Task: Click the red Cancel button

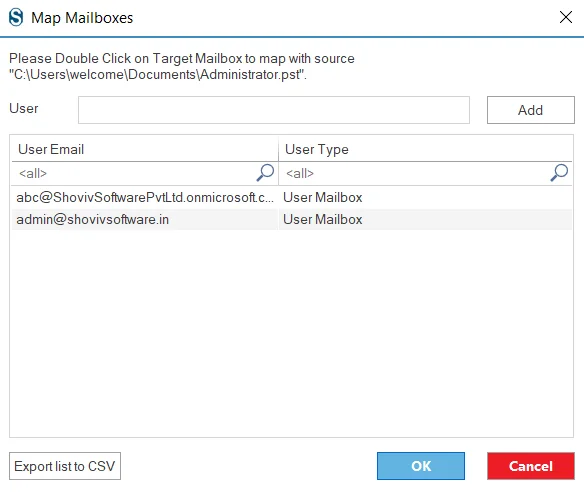Action: pyautogui.click(x=531, y=466)
